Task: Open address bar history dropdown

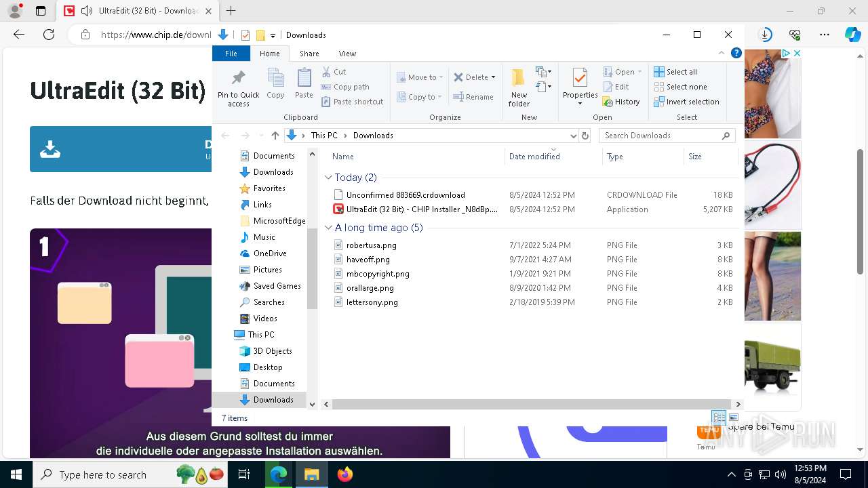Action: point(574,136)
